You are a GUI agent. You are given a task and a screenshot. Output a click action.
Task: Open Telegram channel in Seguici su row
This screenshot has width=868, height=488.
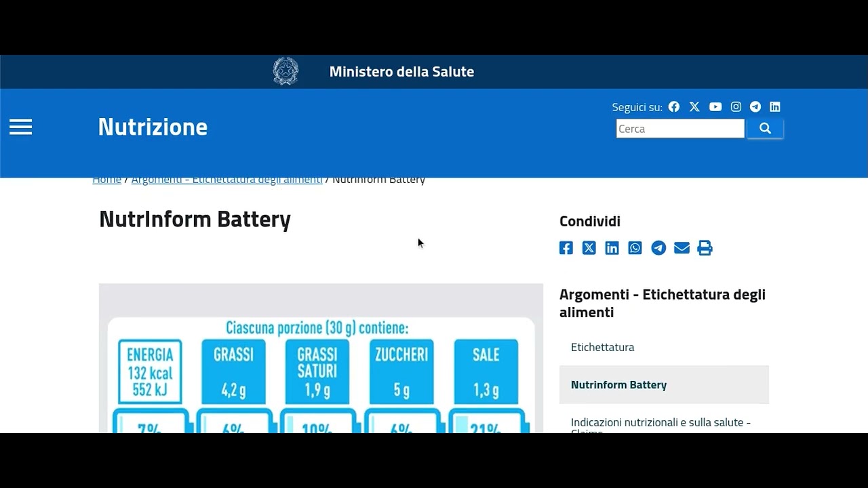click(755, 106)
